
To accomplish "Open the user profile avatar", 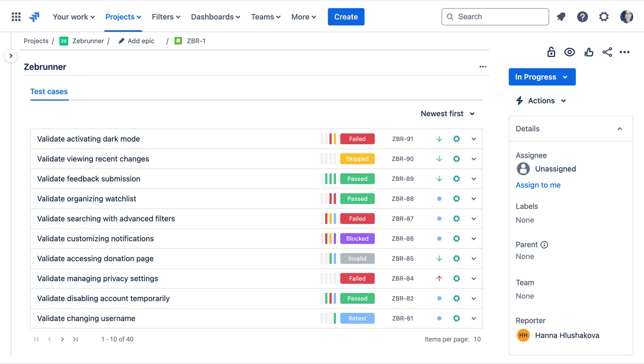I will pos(626,17).
